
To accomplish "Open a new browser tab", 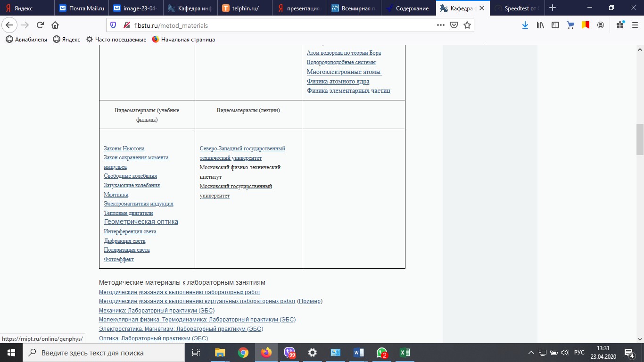I will point(553,8).
